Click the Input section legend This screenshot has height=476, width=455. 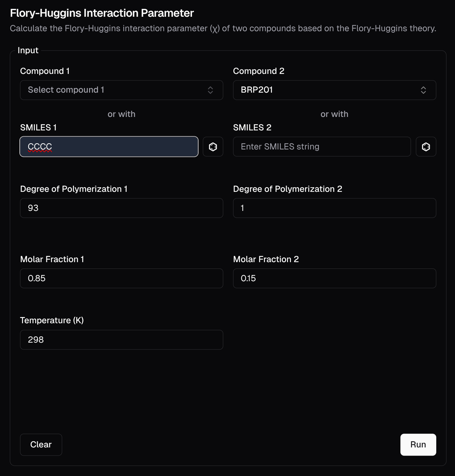pos(28,50)
